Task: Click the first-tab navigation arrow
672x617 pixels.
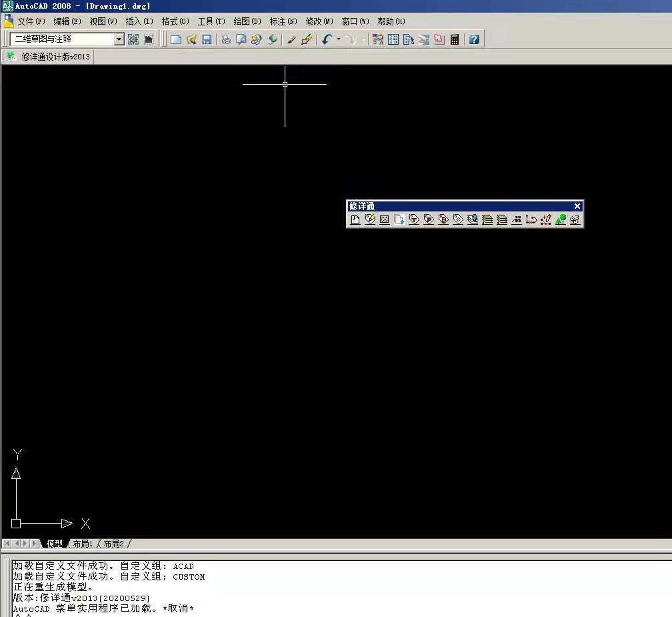Action: 7,544
